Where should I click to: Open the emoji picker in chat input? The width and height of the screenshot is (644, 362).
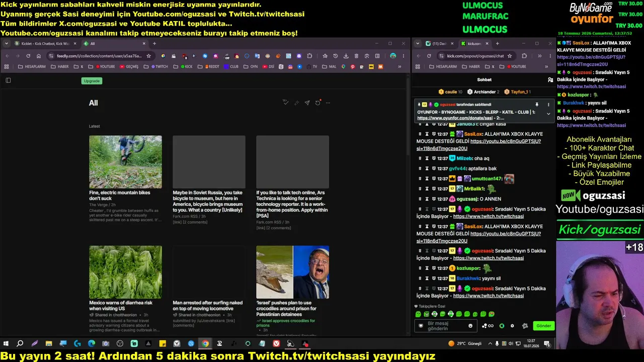point(470,326)
